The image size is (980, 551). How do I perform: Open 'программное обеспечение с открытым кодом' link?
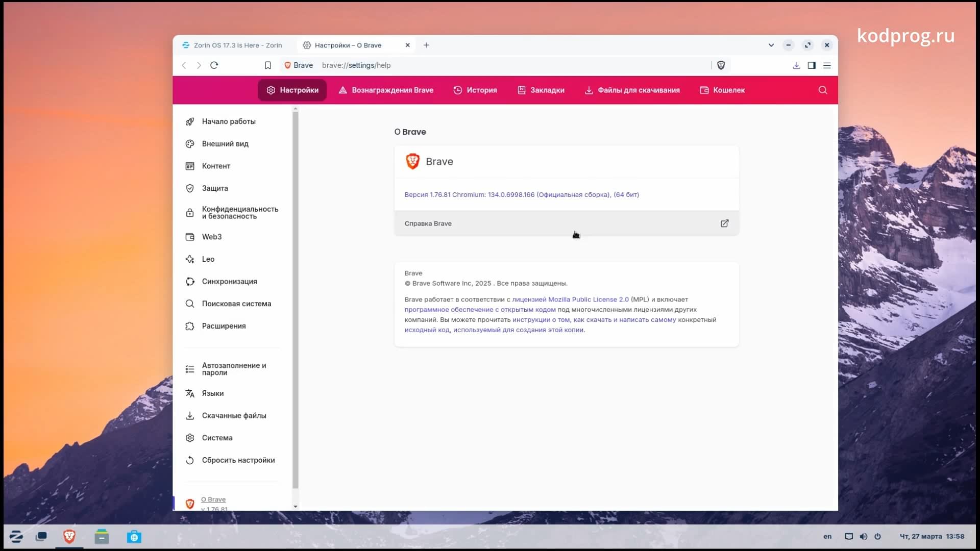click(x=480, y=310)
